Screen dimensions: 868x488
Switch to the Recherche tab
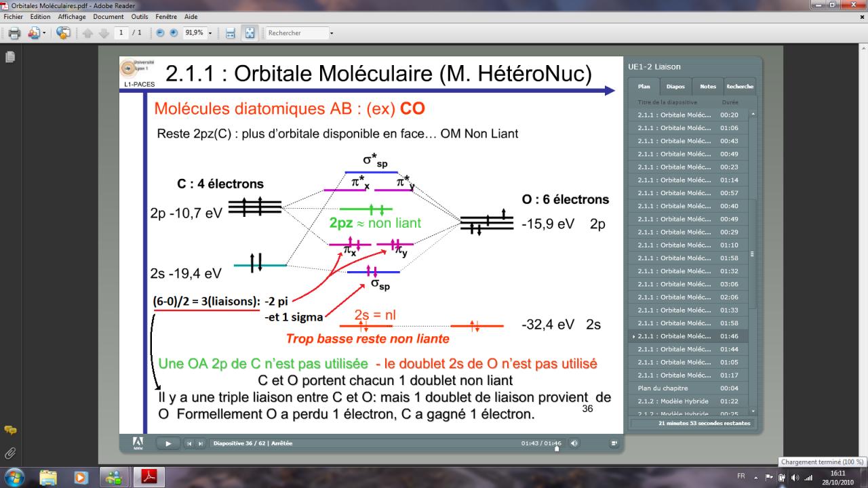pos(740,87)
